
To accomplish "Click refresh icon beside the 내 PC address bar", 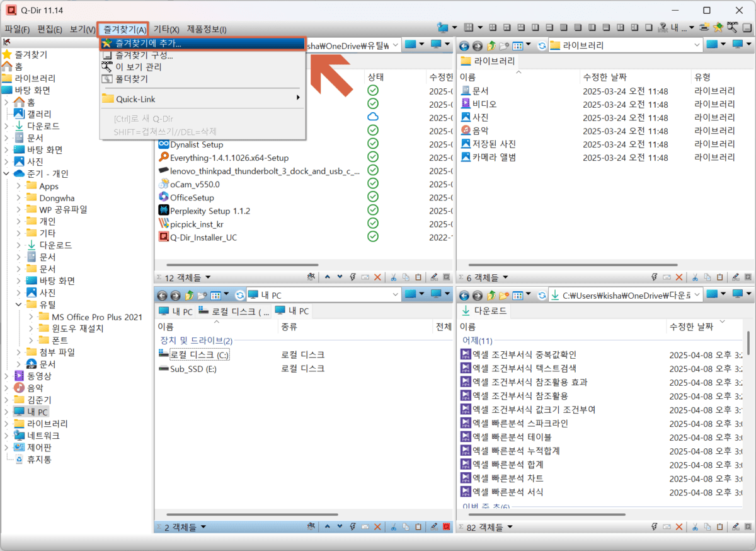I will click(x=239, y=295).
